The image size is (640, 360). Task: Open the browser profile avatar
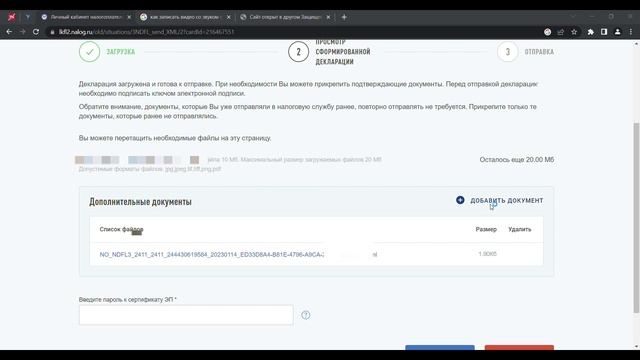point(618,32)
